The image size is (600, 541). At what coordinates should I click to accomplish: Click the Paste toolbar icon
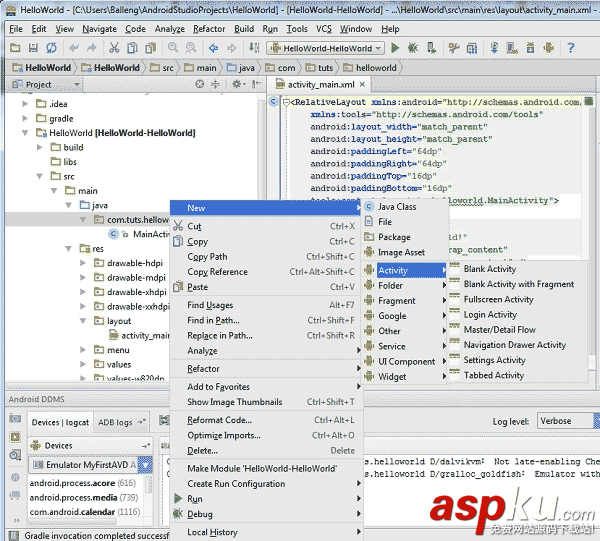(150, 48)
